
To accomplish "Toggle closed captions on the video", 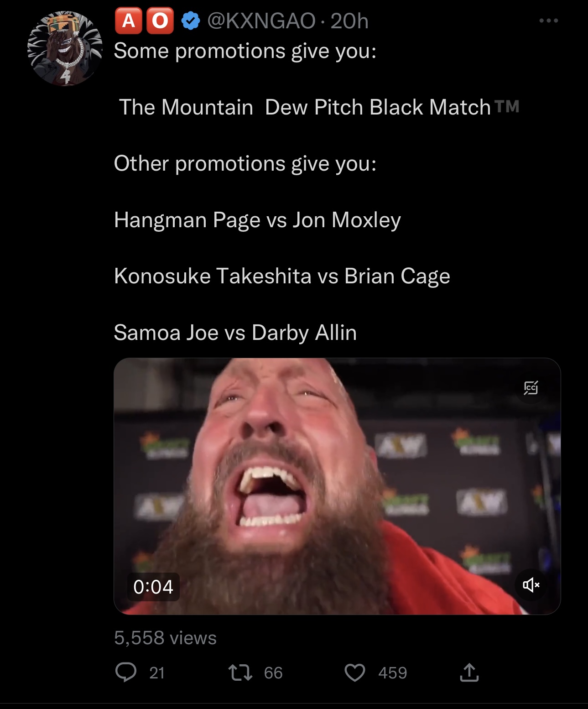I will 531,388.
